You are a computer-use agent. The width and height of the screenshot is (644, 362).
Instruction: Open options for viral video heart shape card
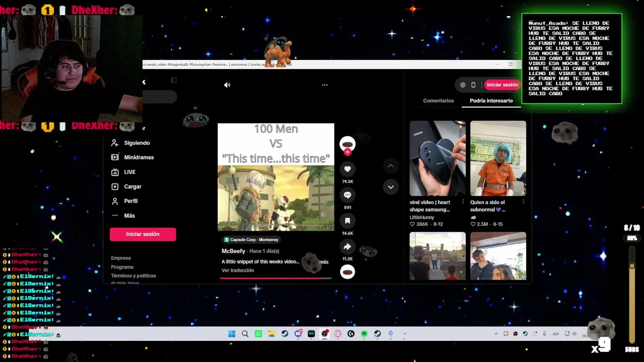(462, 202)
